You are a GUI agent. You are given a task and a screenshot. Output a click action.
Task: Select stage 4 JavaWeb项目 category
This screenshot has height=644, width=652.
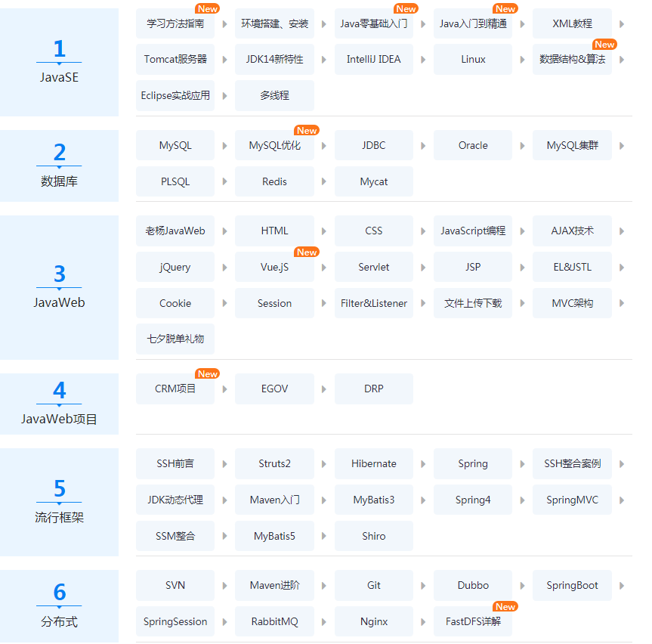click(x=59, y=404)
